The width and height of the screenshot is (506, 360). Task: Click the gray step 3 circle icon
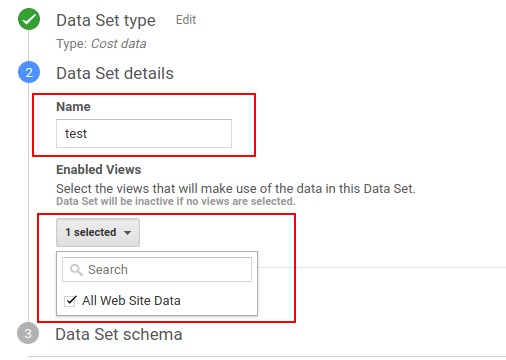coord(28,333)
